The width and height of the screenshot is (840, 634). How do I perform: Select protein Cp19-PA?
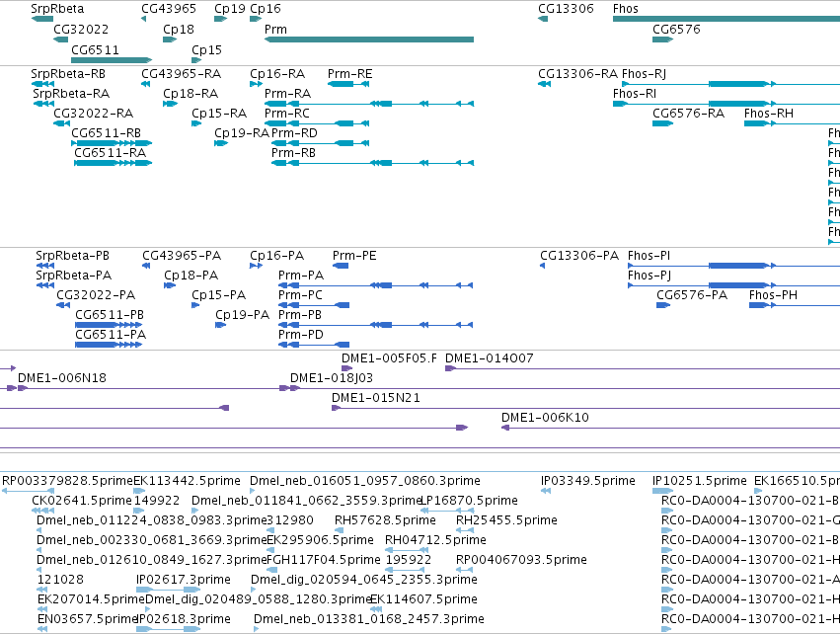(242, 315)
